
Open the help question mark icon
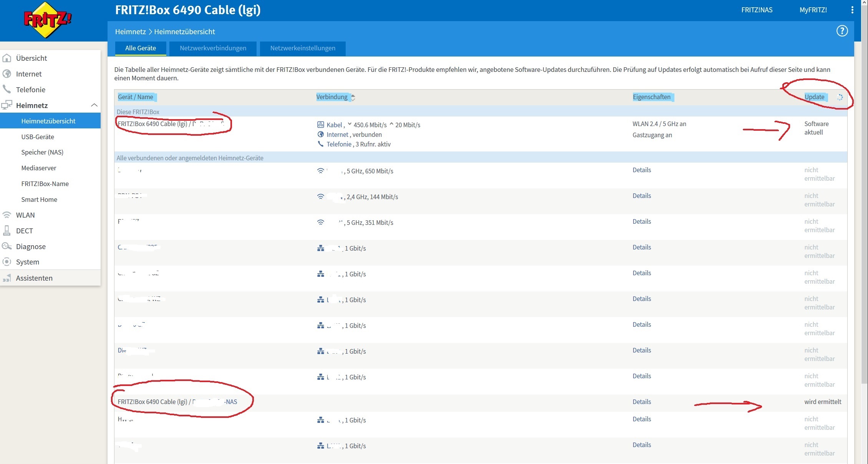pyautogui.click(x=842, y=31)
